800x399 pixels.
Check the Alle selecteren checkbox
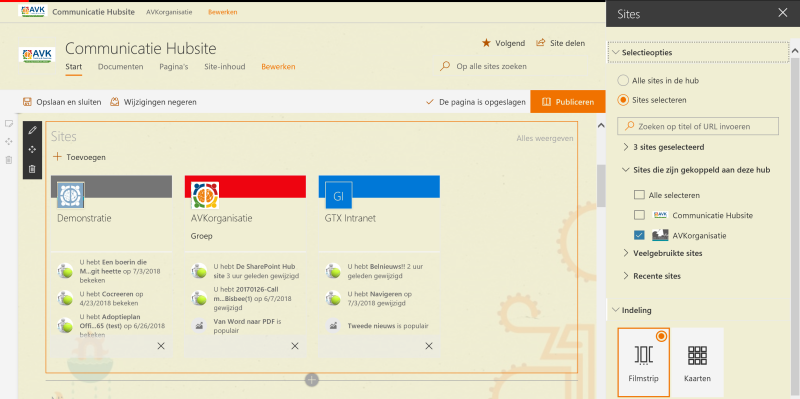point(639,195)
